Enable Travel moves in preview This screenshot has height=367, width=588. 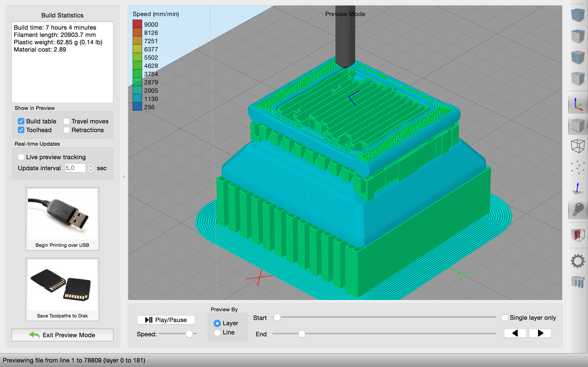coord(67,121)
